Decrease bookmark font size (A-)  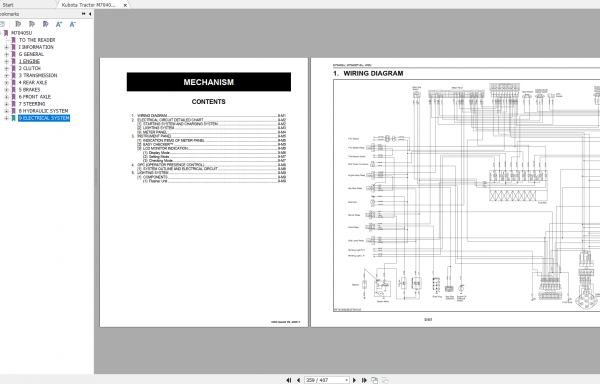pos(72,24)
